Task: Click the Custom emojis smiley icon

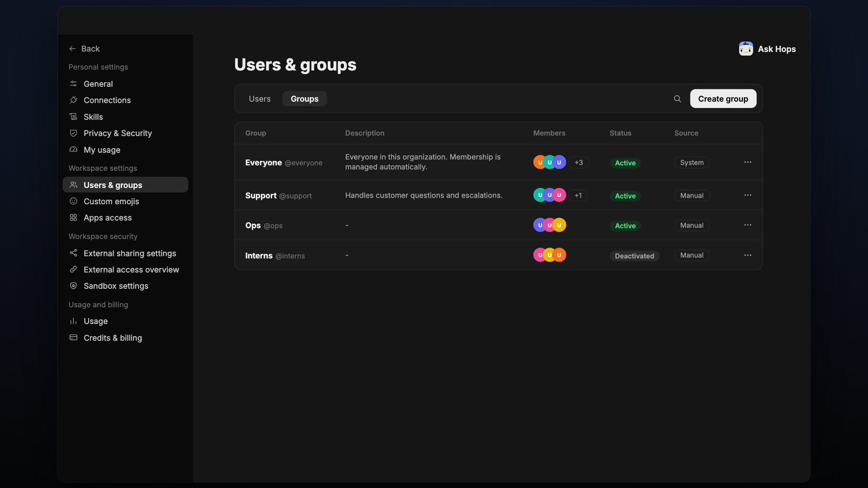Action: 73,201
